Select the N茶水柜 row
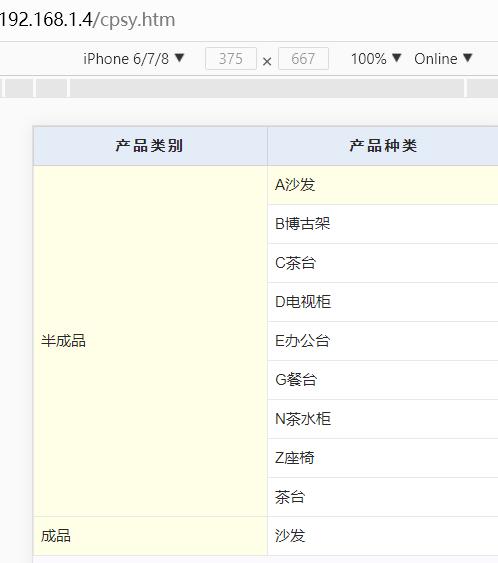This screenshot has height=563, width=498. tap(383, 419)
